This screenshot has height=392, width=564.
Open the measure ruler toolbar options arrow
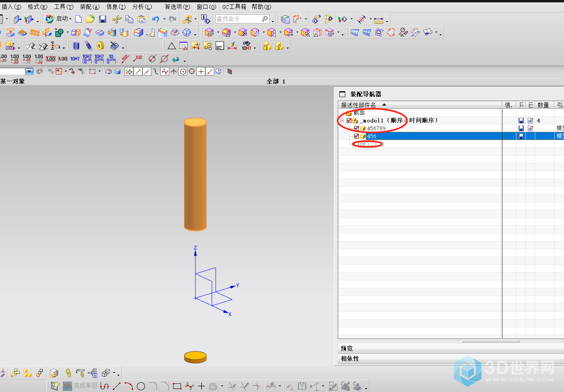(x=387, y=21)
